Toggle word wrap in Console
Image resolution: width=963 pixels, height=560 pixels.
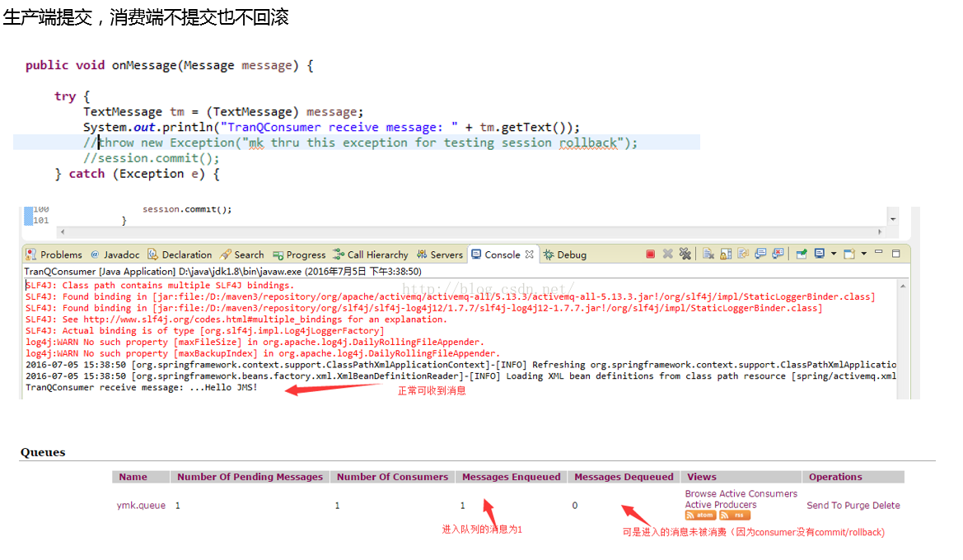click(x=743, y=254)
